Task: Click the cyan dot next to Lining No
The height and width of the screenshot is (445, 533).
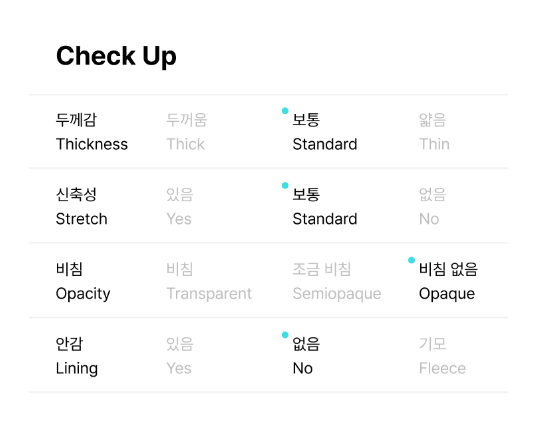Action: 285,335
